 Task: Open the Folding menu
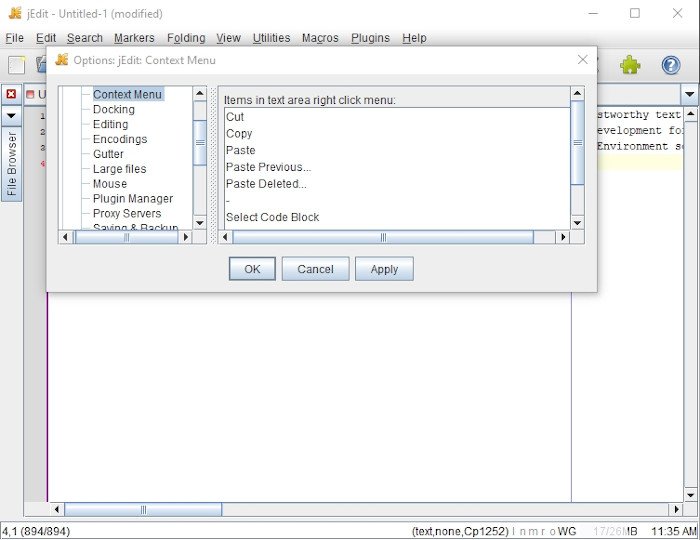(x=186, y=38)
